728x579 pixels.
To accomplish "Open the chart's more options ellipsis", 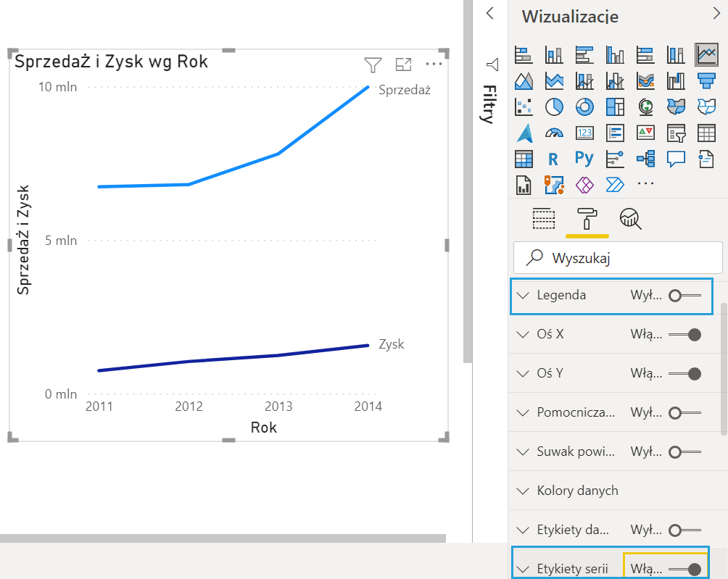I will (434, 64).
